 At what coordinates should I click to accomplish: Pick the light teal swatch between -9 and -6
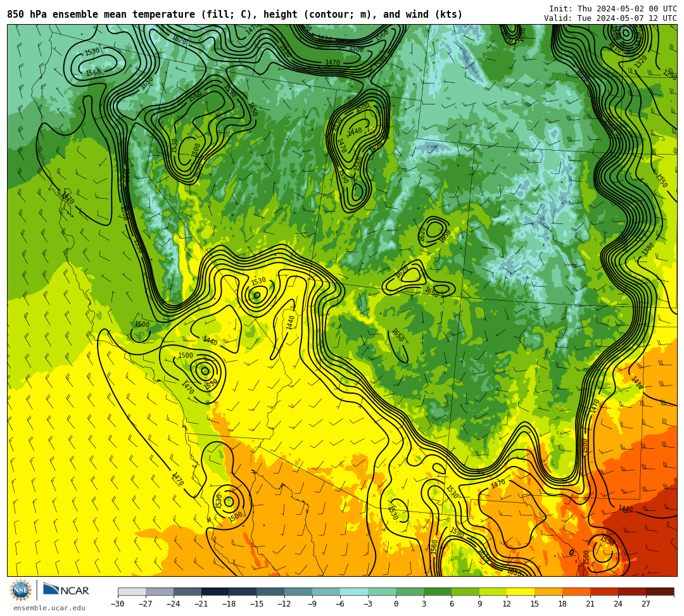tap(326, 591)
